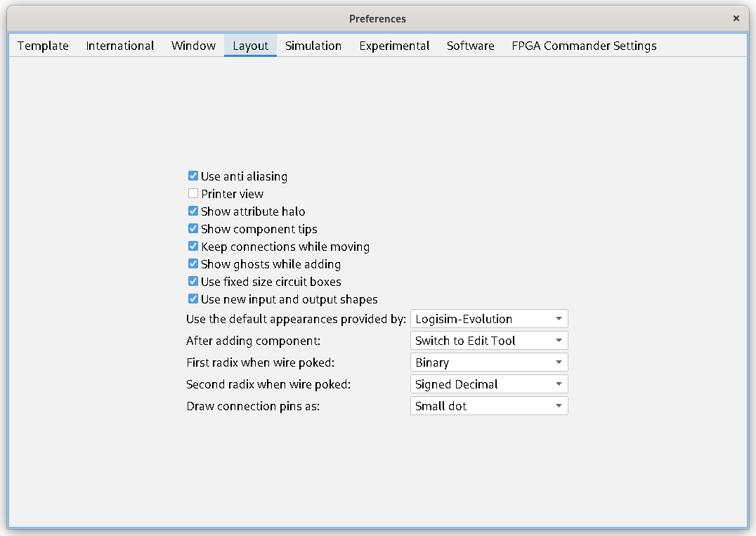The image size is (756, 536).
Task: Disable Keep connections while moving
Action: (193, 246)
